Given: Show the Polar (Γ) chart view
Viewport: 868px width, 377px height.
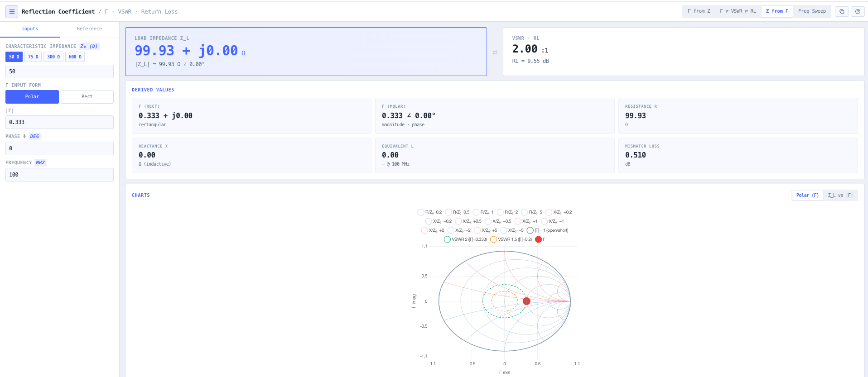Looking at the screenshot, I should pos(807,196).
